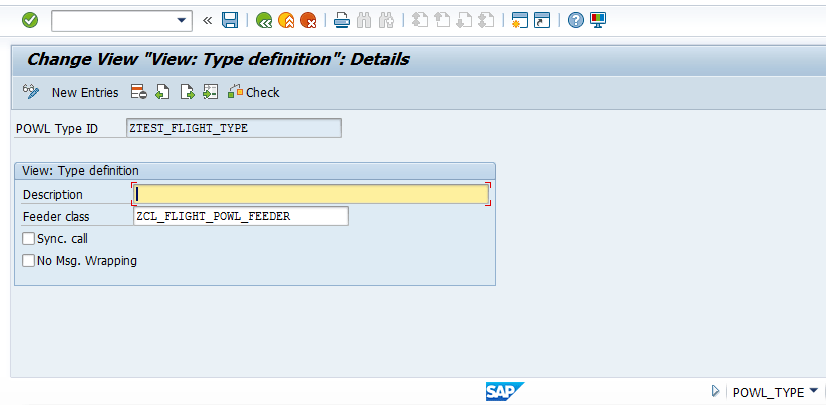Image resolution: width=826 pixels, height=405 pixels.
Task: Collapse the command field with double chevron
Action: 208,21
